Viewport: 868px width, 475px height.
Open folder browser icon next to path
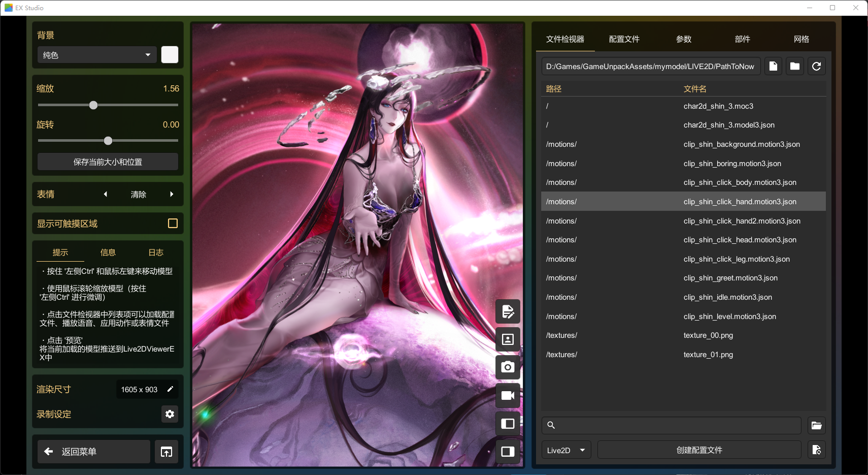click(795, 66)
